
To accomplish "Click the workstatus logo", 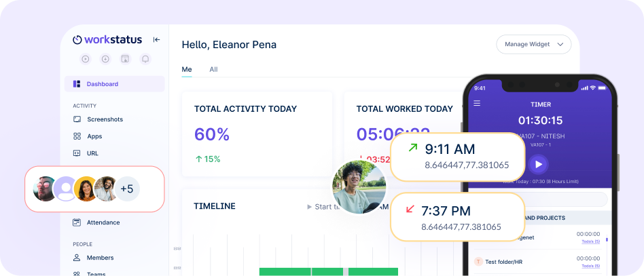I will [107, 40].
